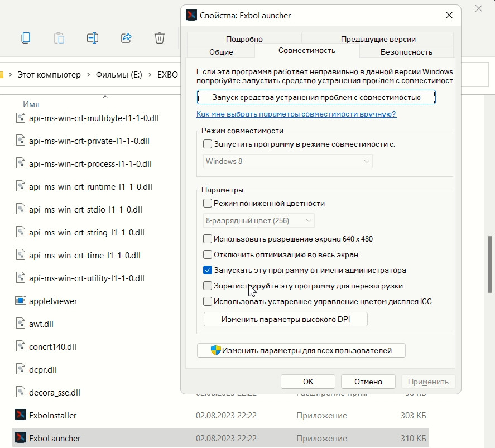The height and width of the screenshot is (448, 495).
Task: Switch to the 'Подробно' tab
Action: pos(244,39)
